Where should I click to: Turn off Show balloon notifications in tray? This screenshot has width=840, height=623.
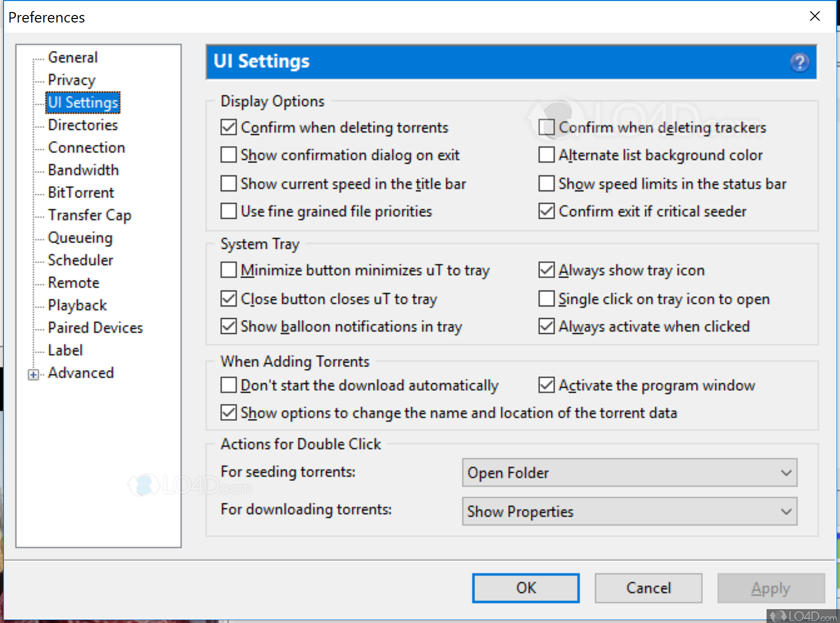[x=229, y=326]
